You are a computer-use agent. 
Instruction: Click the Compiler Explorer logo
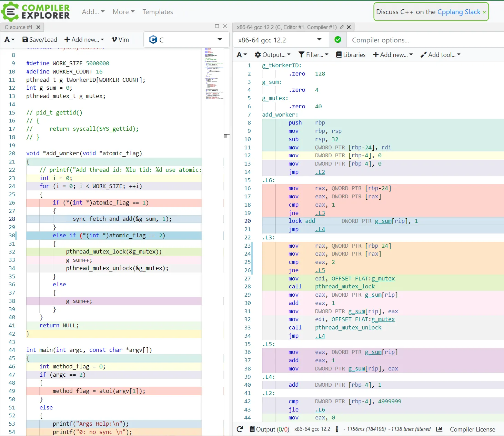[x=36, y=11]
